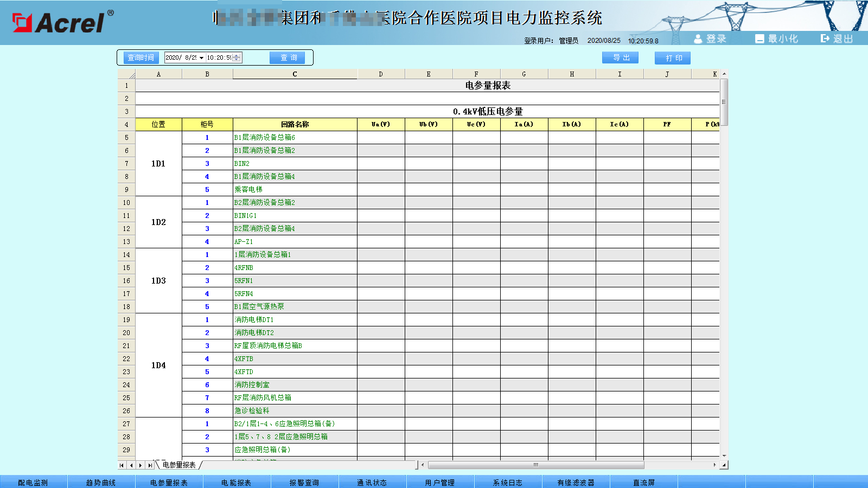Viewport: 868px width, 488px height.
Task: Open the query date dropdown calendar
Action: click(201, 58)
